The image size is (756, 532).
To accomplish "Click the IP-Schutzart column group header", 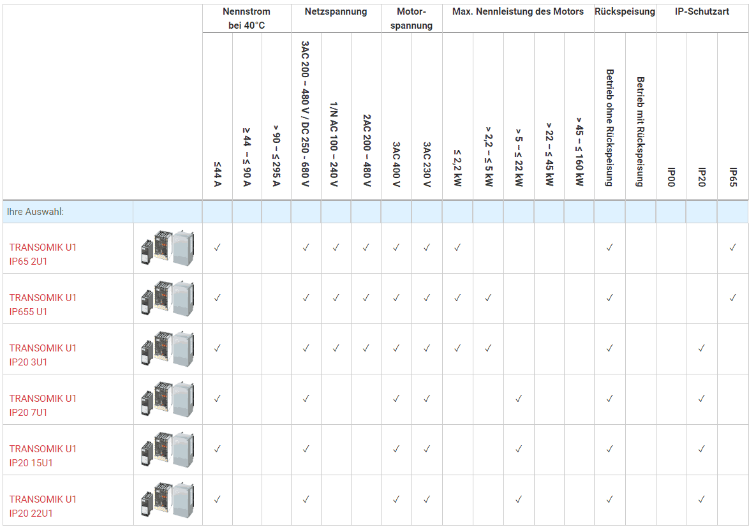I will (702, 11).
